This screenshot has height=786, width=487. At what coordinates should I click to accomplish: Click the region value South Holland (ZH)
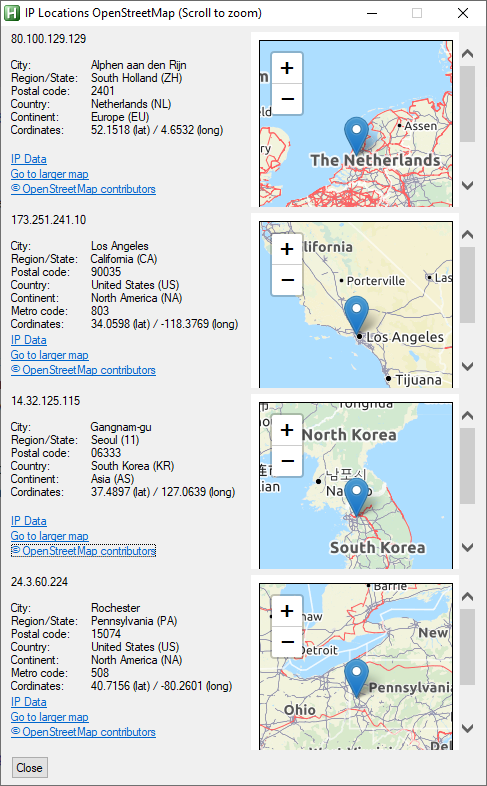pos(137,78)
